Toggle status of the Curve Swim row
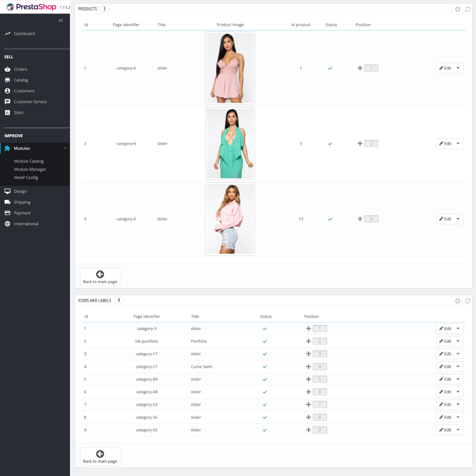This screenshot has width=476, height=476. click(x=265, y=367)
